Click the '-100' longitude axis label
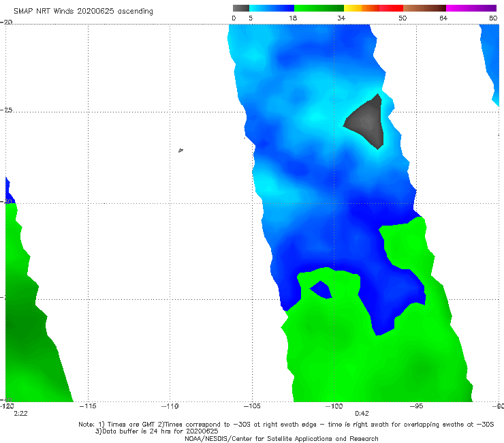This screenshot has height=443, width=504. pyautogui.click(x=334, y=406)
